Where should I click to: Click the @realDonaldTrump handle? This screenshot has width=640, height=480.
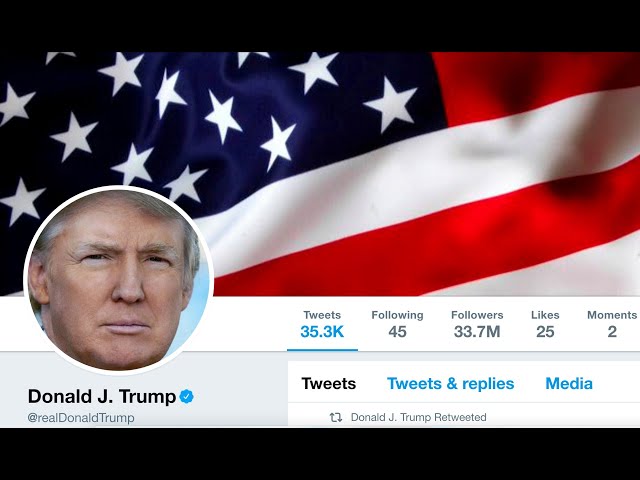81,418
